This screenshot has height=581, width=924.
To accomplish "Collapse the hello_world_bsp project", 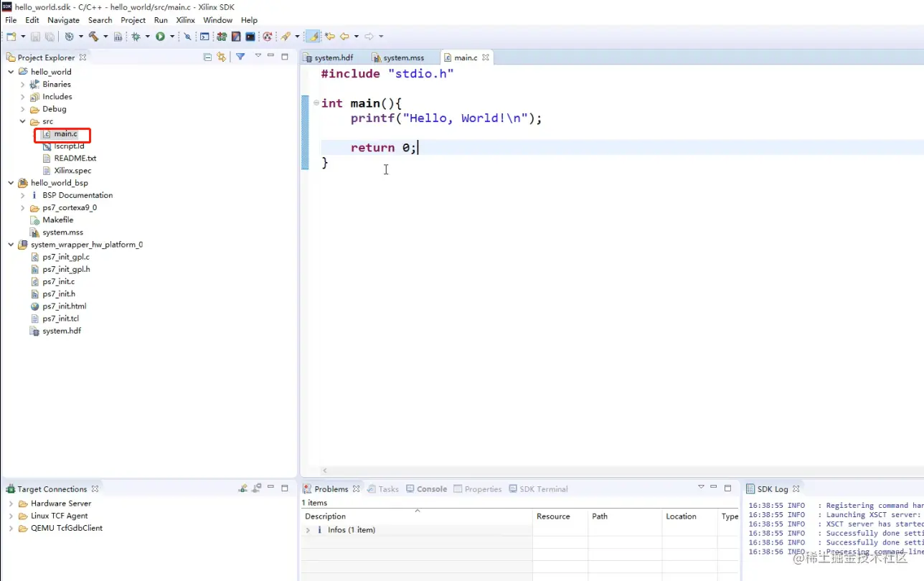I will [x=11, y=183].
